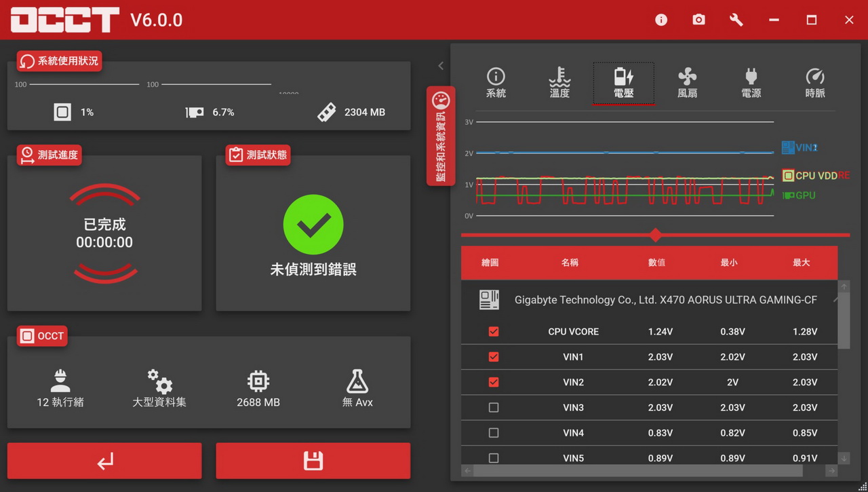Click the OCCT test panel label
This screenshot has height=492, width=868.
pos(42,336)
